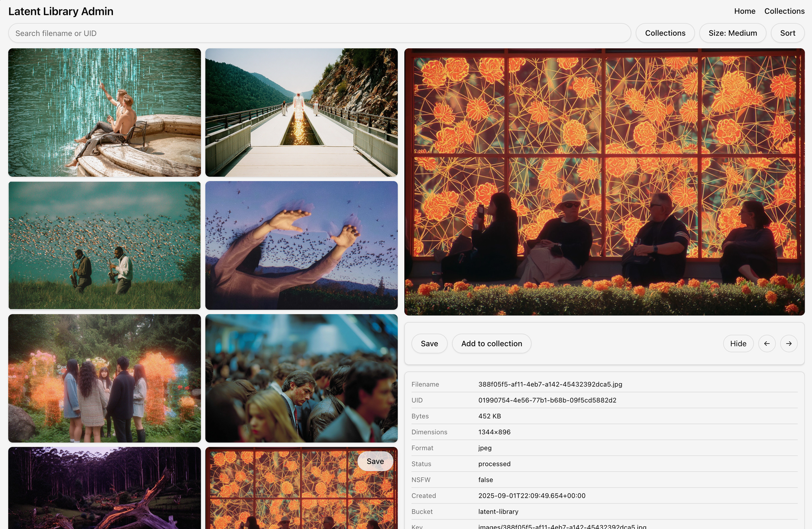Open the blurred crowd thumbnail

[x=301, y=378]
